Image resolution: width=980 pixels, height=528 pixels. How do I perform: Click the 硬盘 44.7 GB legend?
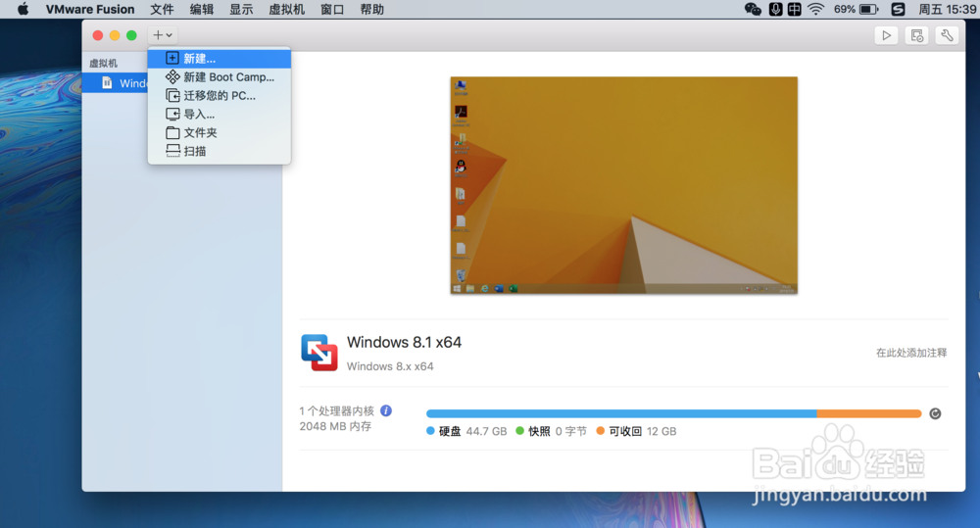(466, 431)
